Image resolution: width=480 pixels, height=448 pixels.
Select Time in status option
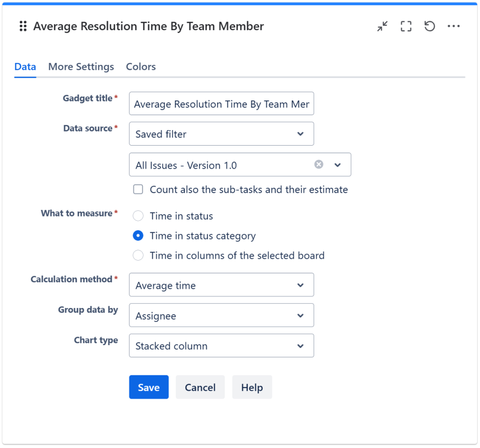[x=138, y=216]
